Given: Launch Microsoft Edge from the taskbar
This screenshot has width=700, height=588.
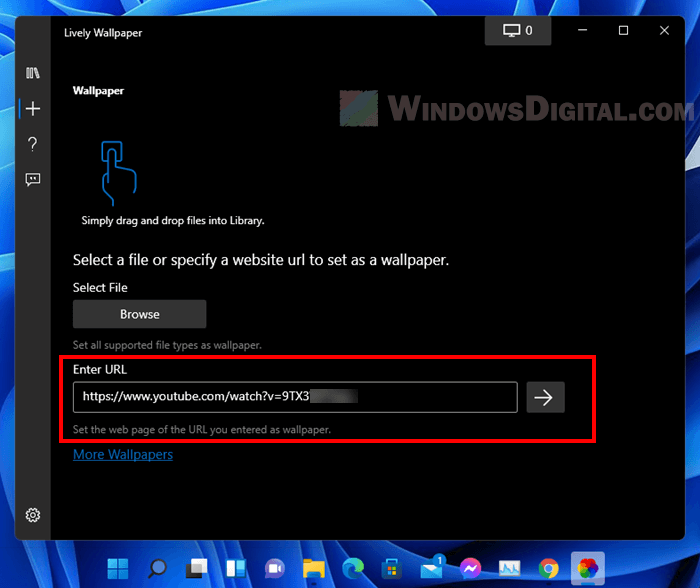Looking at the screenshot, I should pos(353,569).
